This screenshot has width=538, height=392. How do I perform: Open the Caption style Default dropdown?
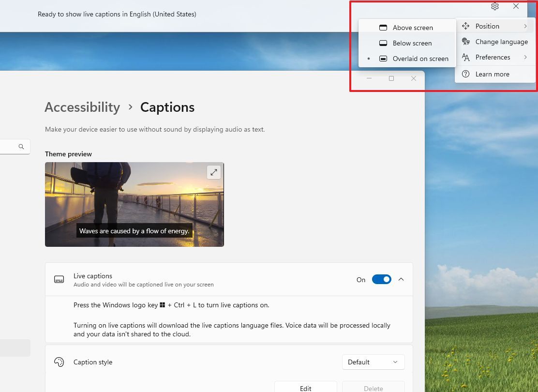point(373,362)
